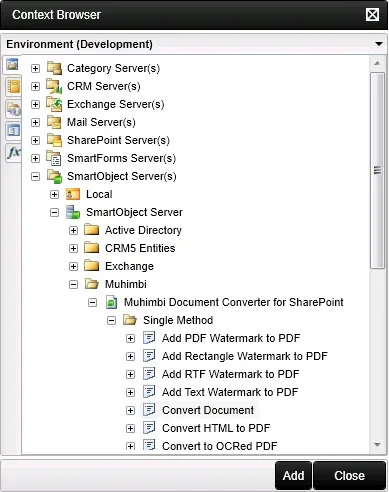Select the Convert to OCRed PDF item
Screen dimensions: 389x492
click(x=219, y=446)
